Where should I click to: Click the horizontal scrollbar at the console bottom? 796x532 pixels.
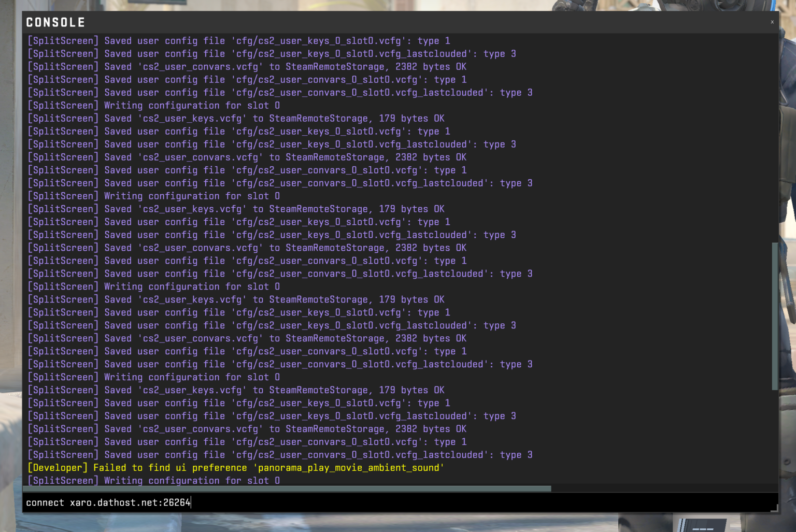click(287, 488)
